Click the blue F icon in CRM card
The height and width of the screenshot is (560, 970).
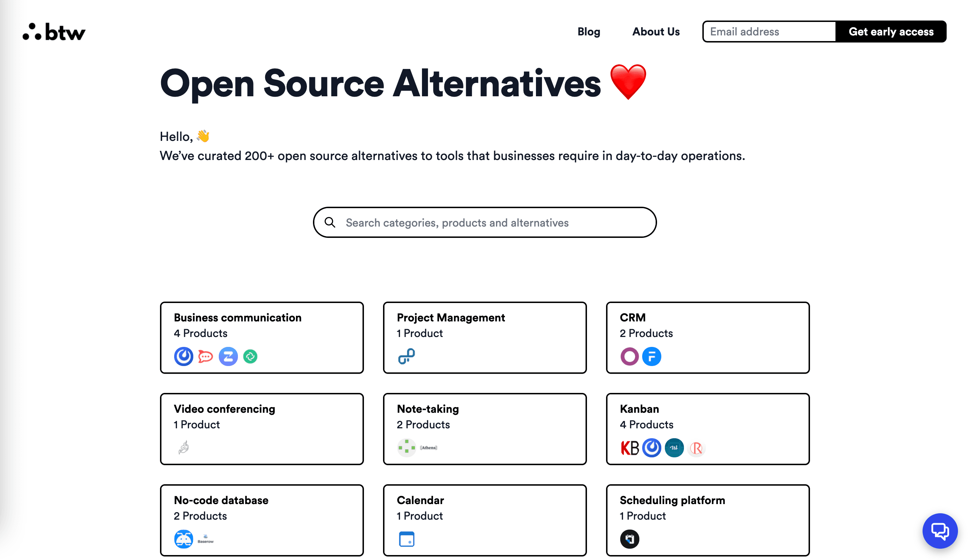coord(651,356)
